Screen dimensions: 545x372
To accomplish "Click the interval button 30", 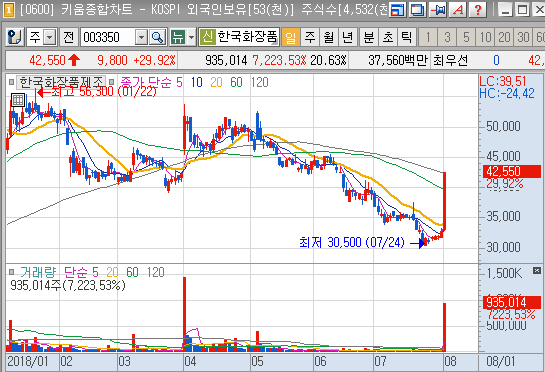I will click(x=523, y=37).
